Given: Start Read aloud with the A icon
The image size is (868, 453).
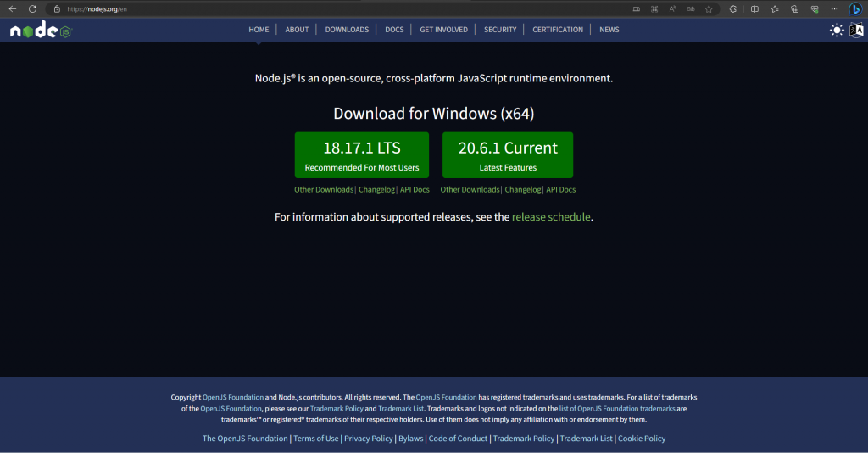Looking at the screenshot, I should click(x=672, y=8).
